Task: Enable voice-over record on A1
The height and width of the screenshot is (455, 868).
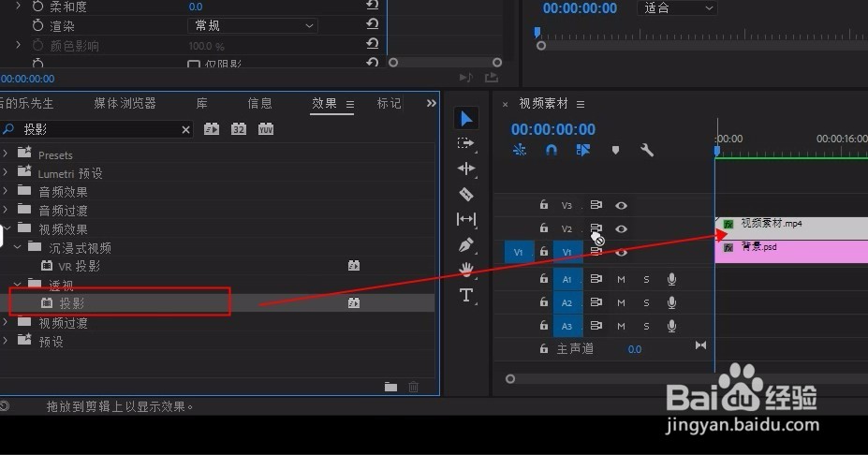Action: pos(671,279)
